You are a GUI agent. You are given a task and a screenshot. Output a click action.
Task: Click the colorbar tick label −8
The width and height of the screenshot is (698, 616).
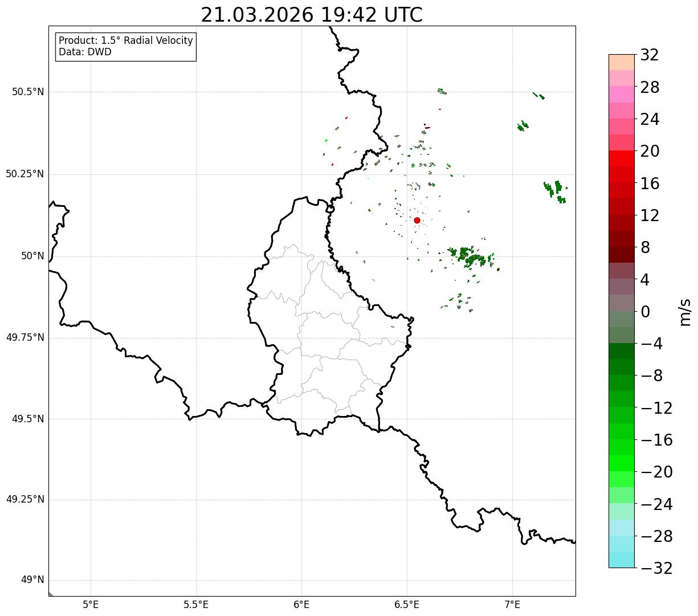[652, 376]
